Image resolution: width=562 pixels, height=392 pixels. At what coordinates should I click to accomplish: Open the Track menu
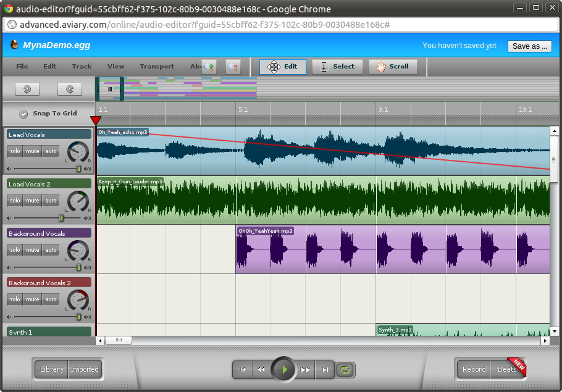(82, 67)
